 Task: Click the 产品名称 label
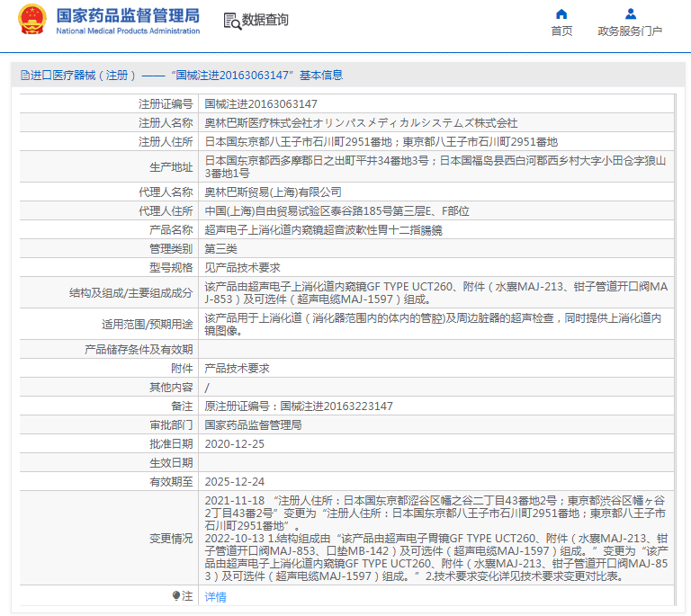[171, 230]
